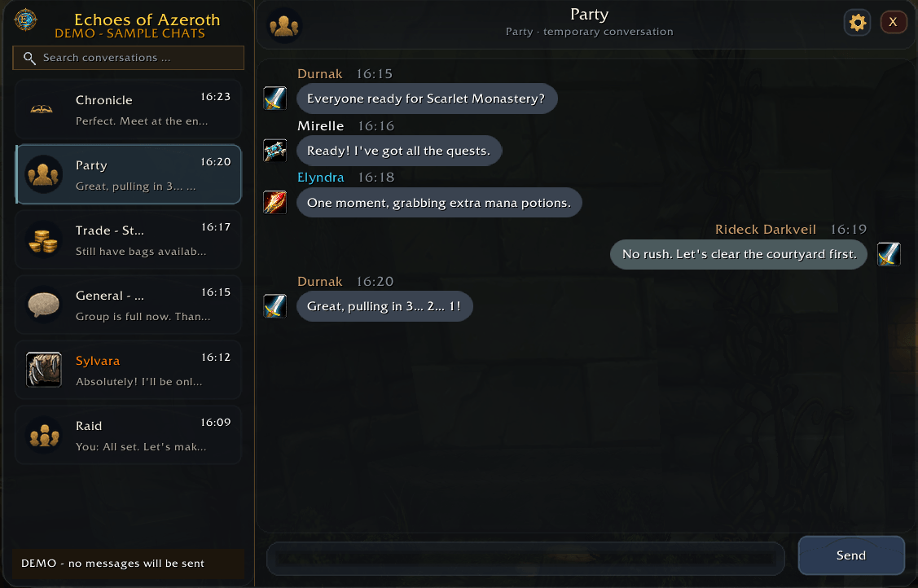Focus the Search conversations field
This screenshot has width=918, height=588.
(128, 57)
